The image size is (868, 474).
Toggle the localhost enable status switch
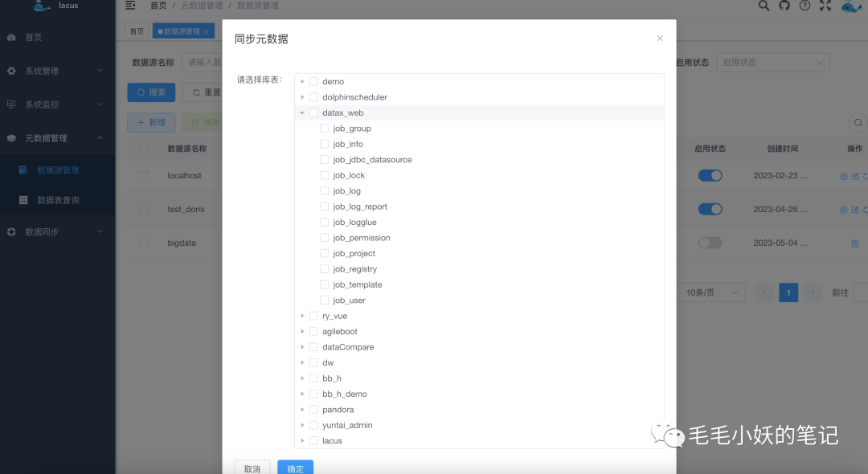710,175
